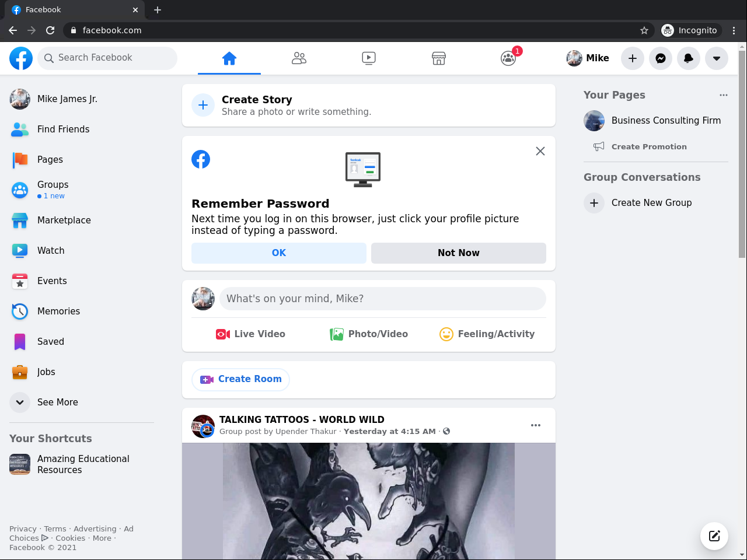Add a Feeling/Activity to a post
Screen dimensions: 747x560
pyautogui.click(x=487, y=334)
